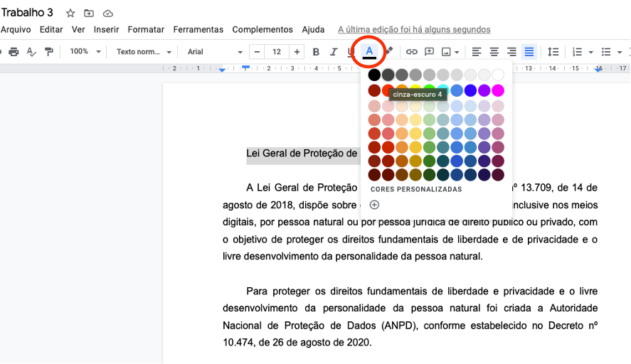
Task: Insert a link with chain icon
Action: click(x=411, y=51)
